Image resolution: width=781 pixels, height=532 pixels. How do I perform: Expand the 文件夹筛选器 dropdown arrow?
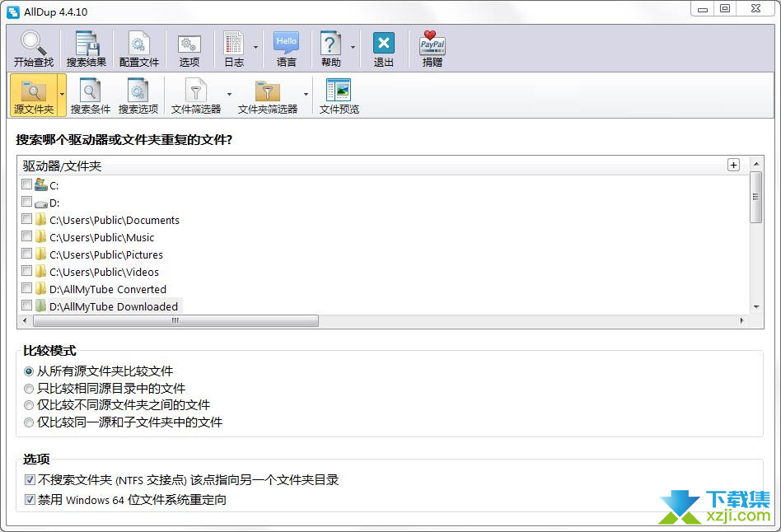tap(306, 94)
